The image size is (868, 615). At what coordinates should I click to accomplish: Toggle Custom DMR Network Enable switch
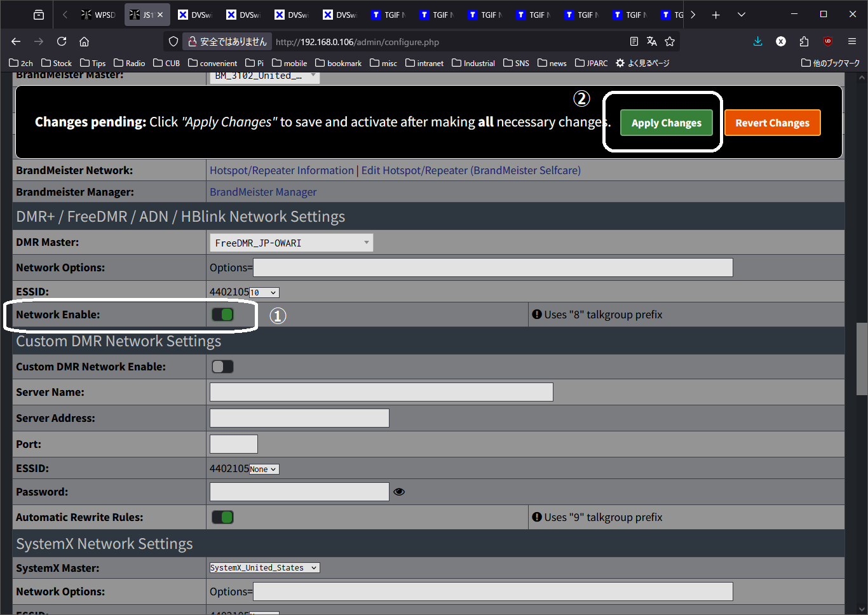point(222,367)
